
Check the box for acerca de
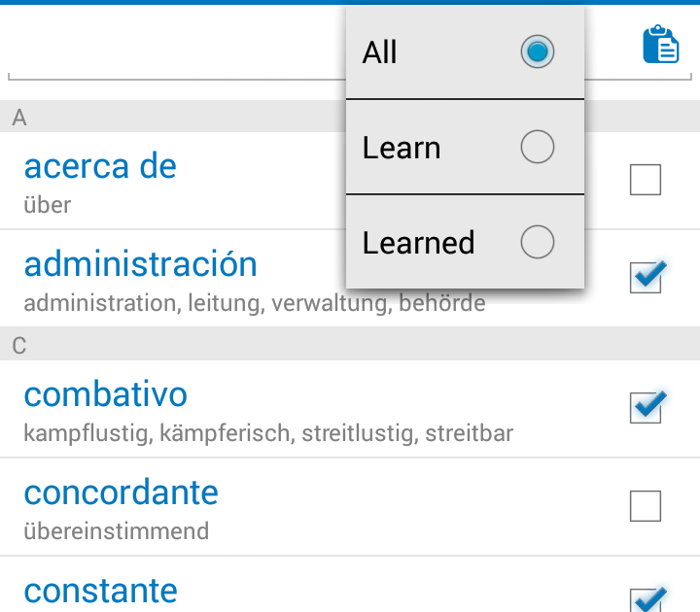click(646, 180)
